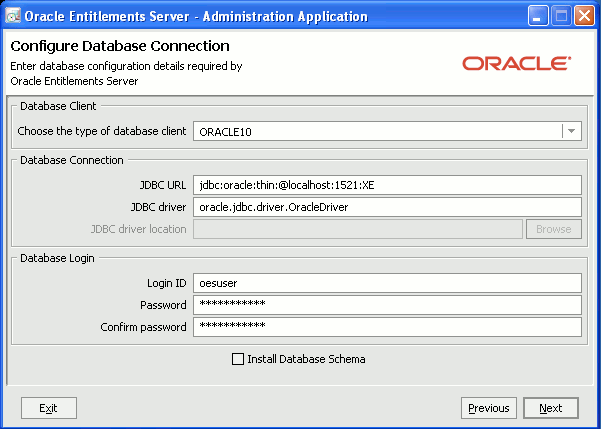The height and width of the screenshot is (429, 601).
Task: Maximize the Administration Application window
Action: (x=560, y=16)
